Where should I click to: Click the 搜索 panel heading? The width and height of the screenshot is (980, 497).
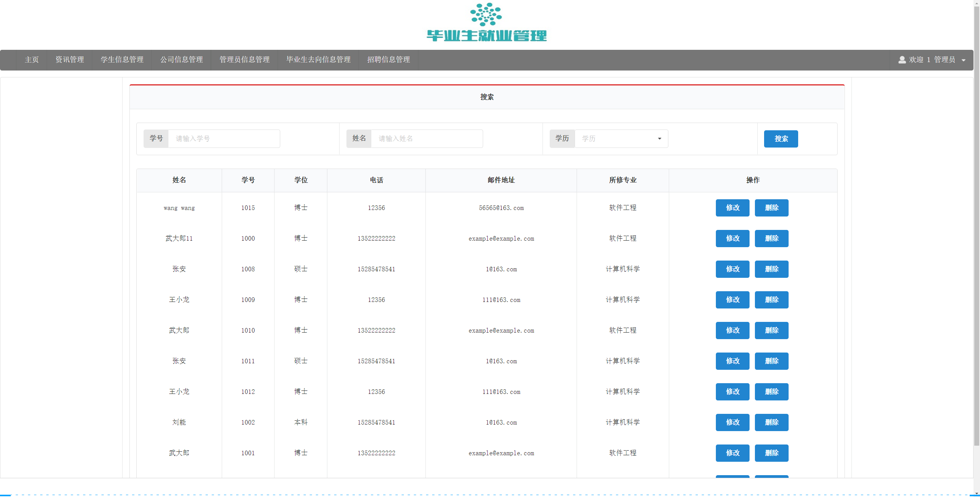[487, 97]
